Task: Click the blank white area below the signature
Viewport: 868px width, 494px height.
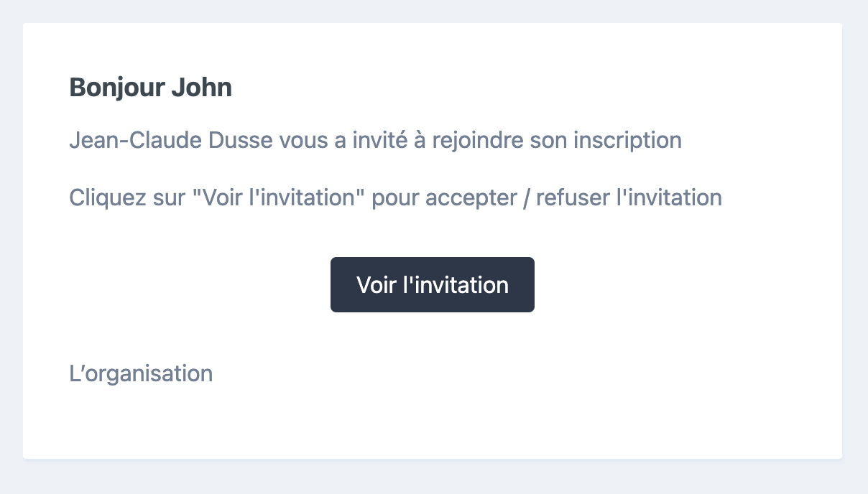Action: (431, 424)
